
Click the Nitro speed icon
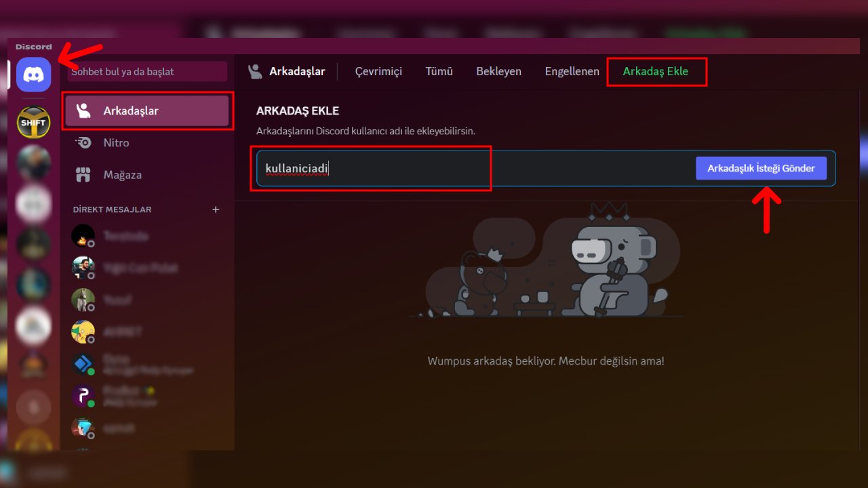(x=83, y=142)
